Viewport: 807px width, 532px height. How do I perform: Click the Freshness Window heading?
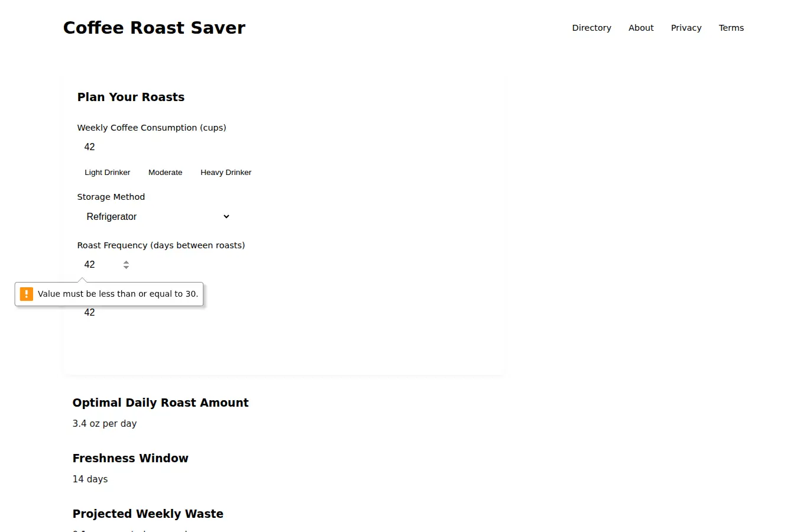point(130,458)
